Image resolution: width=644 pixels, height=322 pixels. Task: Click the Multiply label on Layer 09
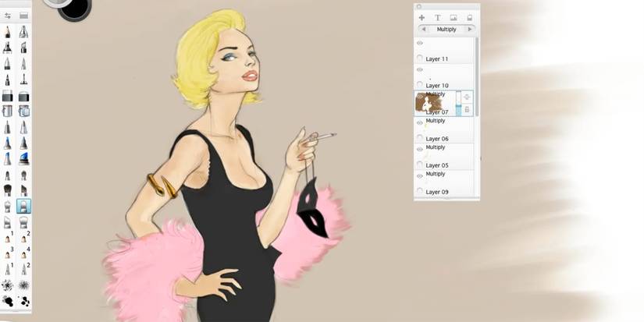[x=436, y=174]
